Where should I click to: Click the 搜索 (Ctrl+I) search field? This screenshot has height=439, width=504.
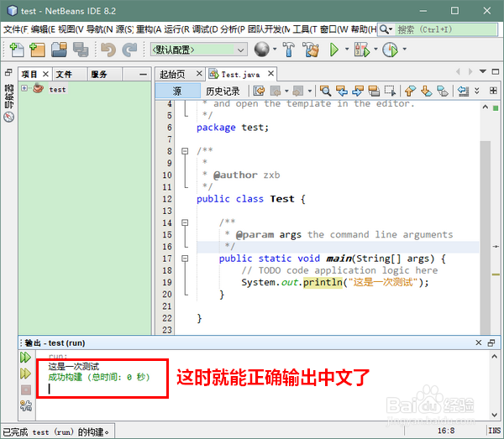pyautogui.click(x=446, y=29)
